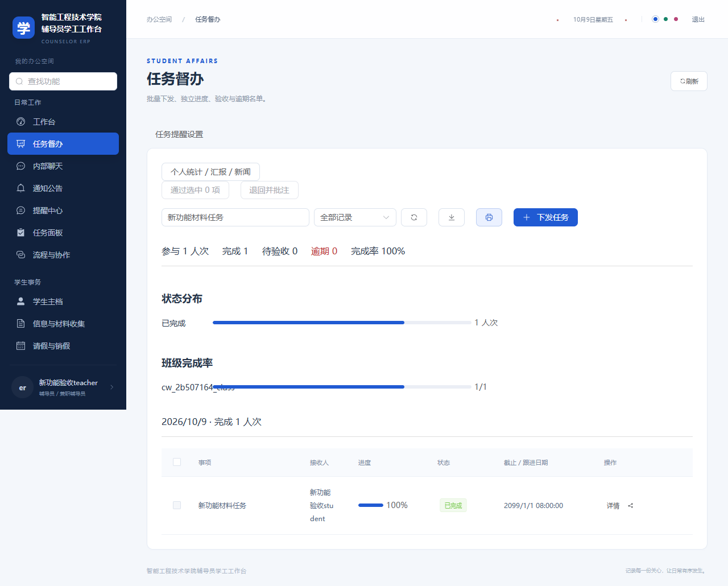Click the 查找功能 search field
This screenshot has height=586, width=728.
point(63,81)
